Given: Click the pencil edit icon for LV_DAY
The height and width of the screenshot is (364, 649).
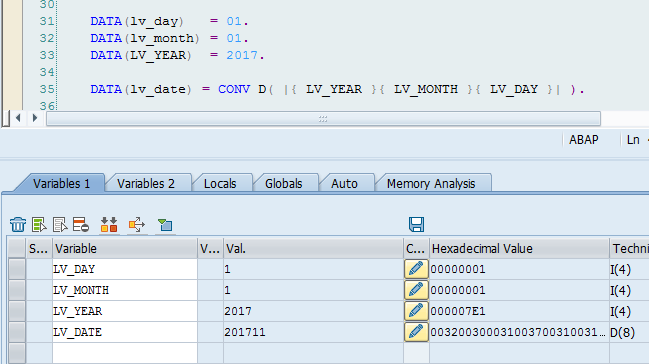Looking at the screenshot, I should pyautogui.click(x=416, y=269).
